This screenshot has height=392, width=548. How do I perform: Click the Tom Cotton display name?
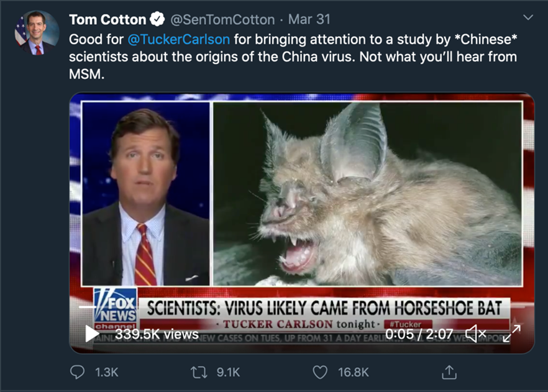[107, 19]
